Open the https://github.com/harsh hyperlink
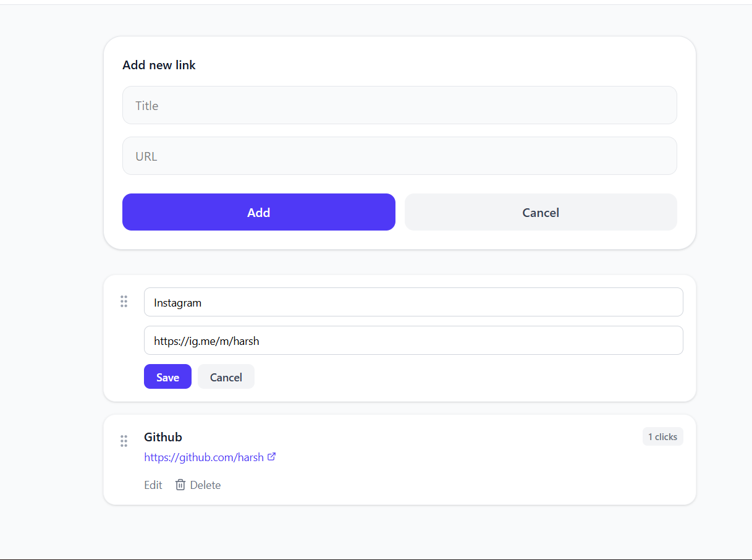 coord(204,457)
